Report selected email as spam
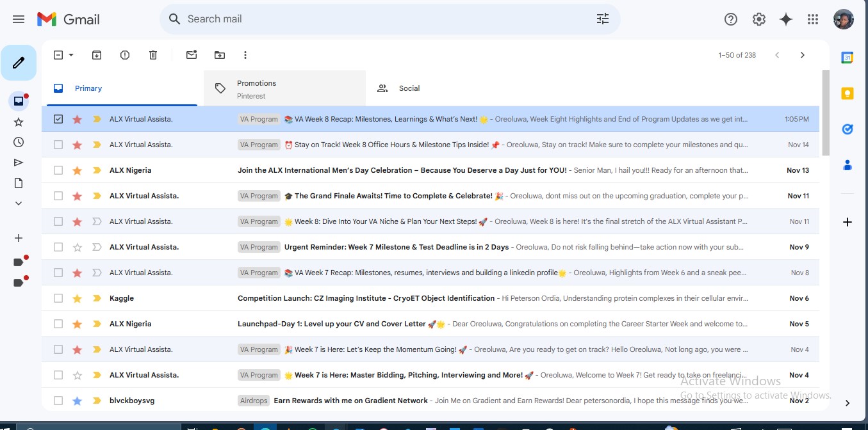 pos(125,55)
